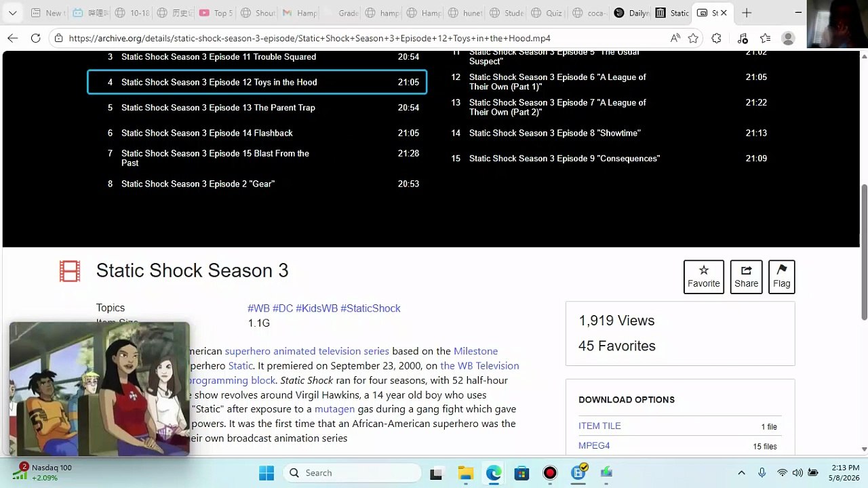Viewport: 868px width, 488px height.
Task: Open the ITEM TILE download option
Action: 599,426
